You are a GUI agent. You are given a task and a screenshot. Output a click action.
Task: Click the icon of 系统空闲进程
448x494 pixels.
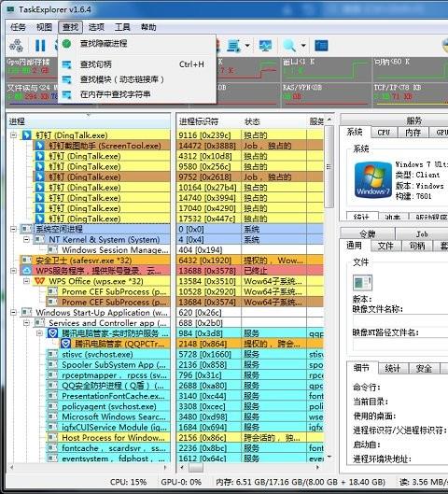pyautogui.click(x=26, y=229)
